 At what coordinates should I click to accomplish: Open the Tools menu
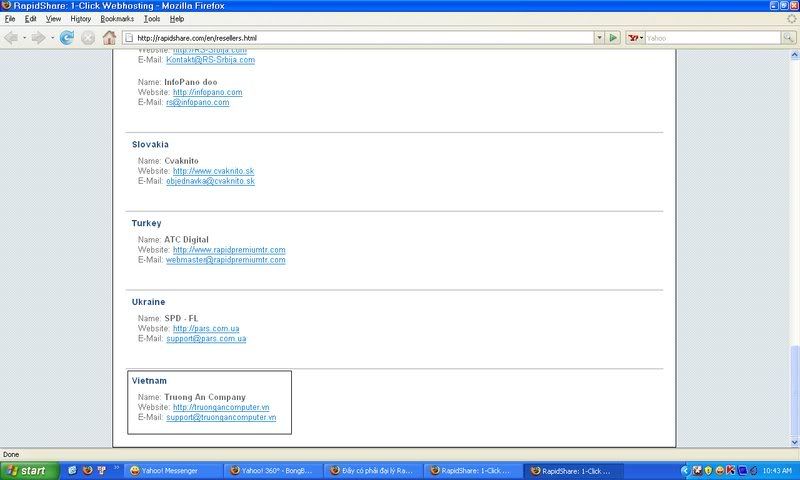click(152, 19)
